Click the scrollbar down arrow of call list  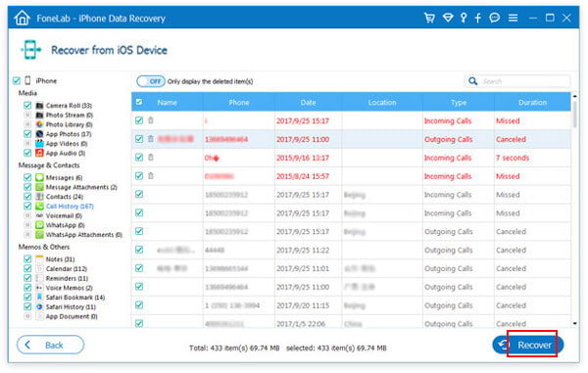[575, 324]
